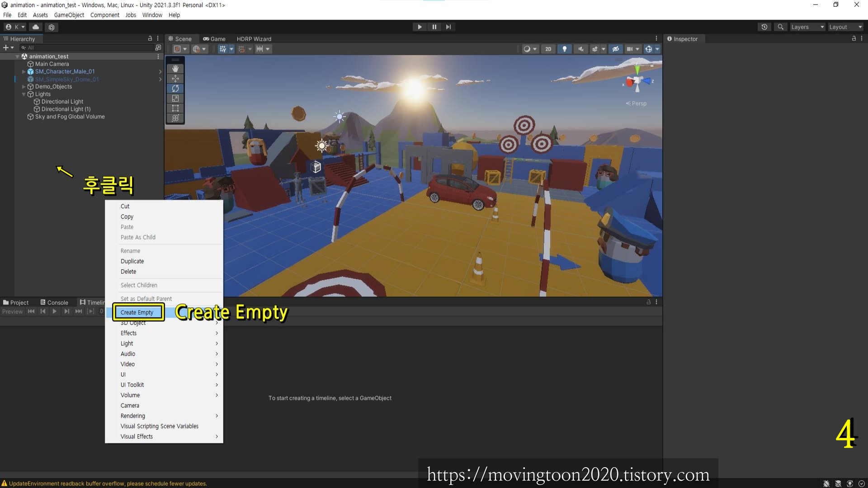Click the Hierarchy plus create icon
Screen dimensions: 868x488
(x=6, y=47)
